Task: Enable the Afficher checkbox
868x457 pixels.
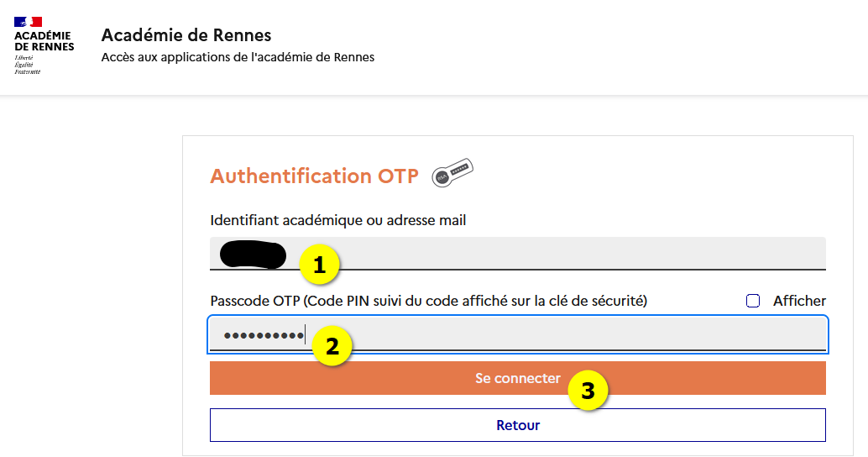Action: pyautogui.click(x=753, y=301)
